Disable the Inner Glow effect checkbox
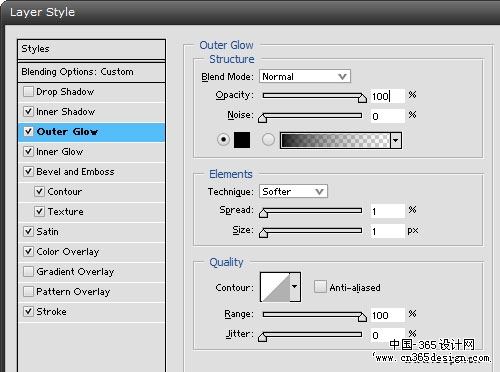 pyautogui.click(x=28, y=151)
